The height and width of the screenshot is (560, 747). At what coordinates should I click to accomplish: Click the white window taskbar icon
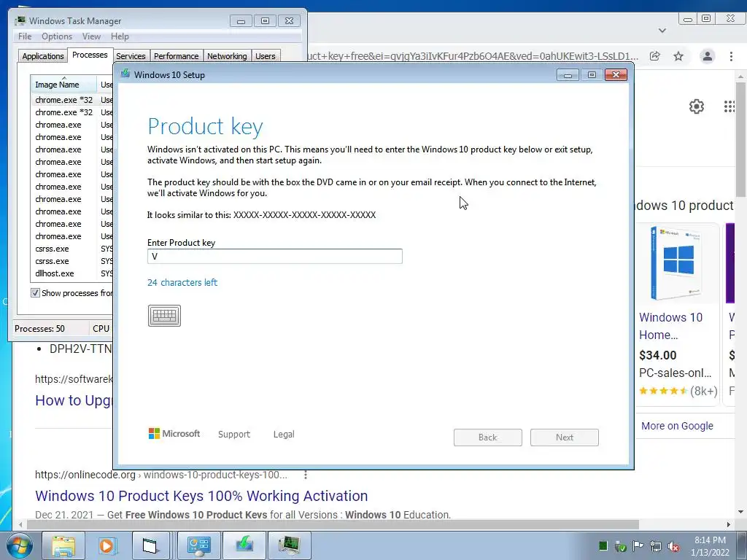pos(150,545)
